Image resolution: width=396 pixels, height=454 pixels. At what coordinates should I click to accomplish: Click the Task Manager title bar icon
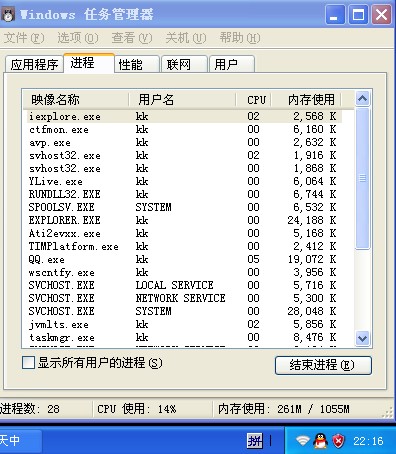(7, 14)
